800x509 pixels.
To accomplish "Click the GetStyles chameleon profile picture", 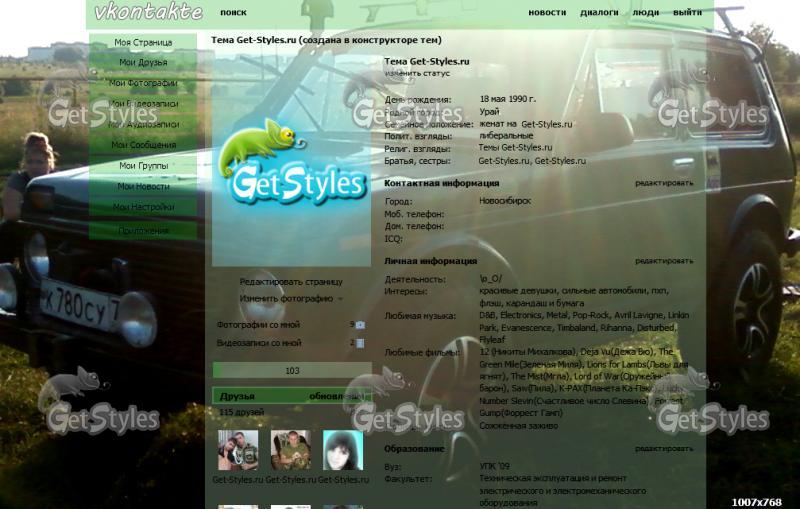I will click(291, 159).
